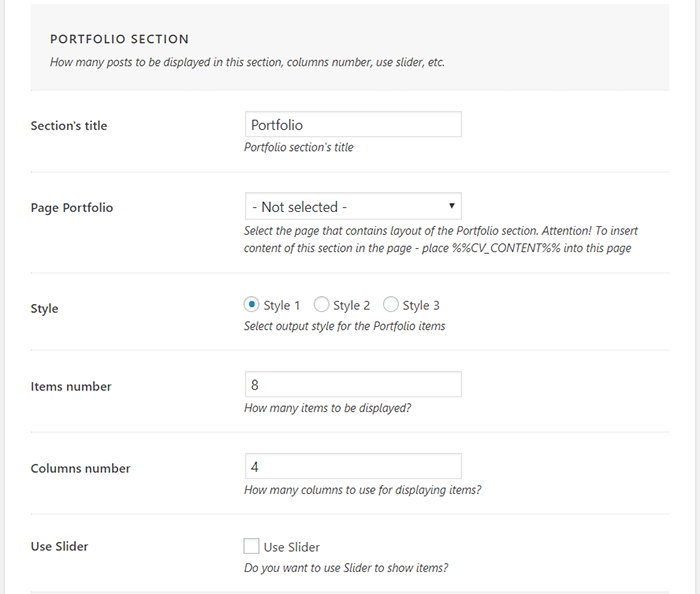Click the Columns number field showing 4
Viewport: 700px width, 594px height.
[352, 467]
